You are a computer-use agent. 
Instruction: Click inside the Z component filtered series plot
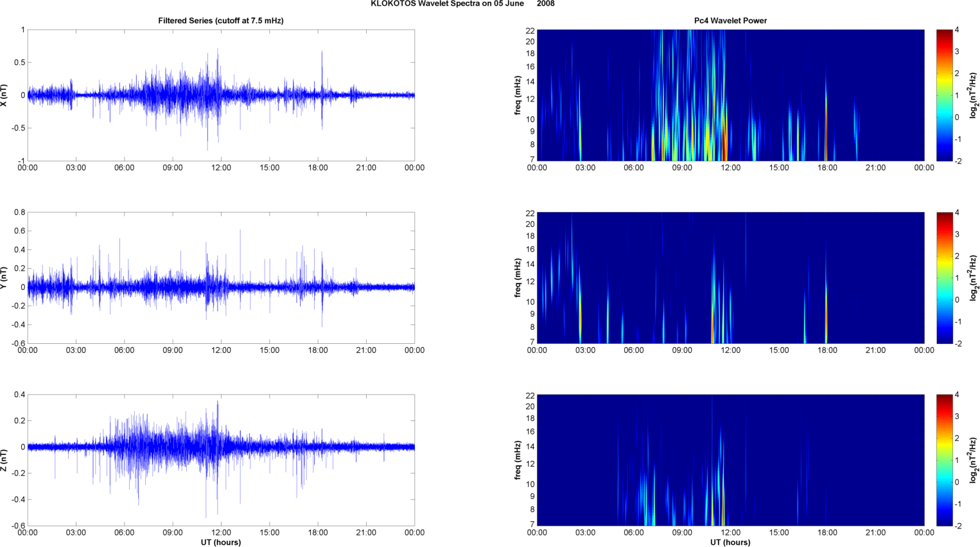click(221, 460)
